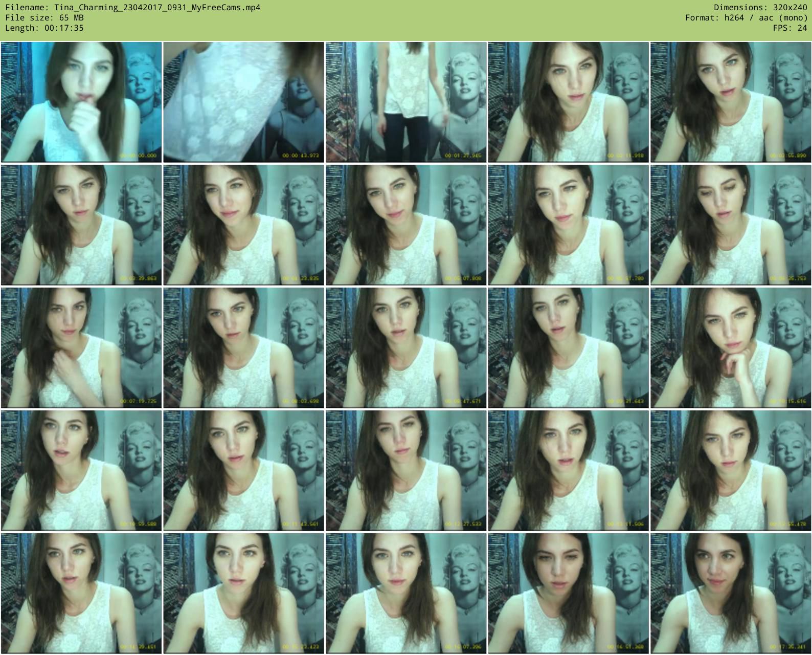Open the frame at timestamp 00:04:23
Image resolution: width=812 pixels, height=655 pixels.
(x=243, y=225)
